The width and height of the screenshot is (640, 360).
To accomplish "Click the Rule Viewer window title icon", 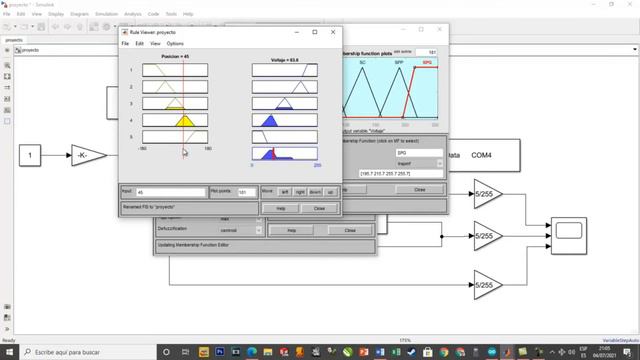I will [x=125, y=32].
